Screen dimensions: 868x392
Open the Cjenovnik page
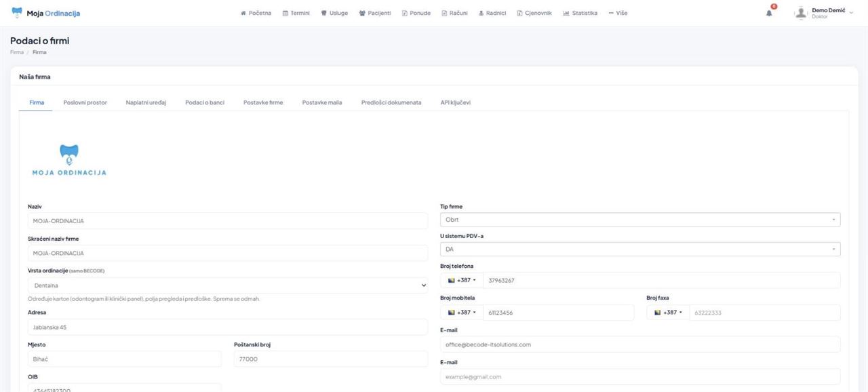click(x=534, y=13)
